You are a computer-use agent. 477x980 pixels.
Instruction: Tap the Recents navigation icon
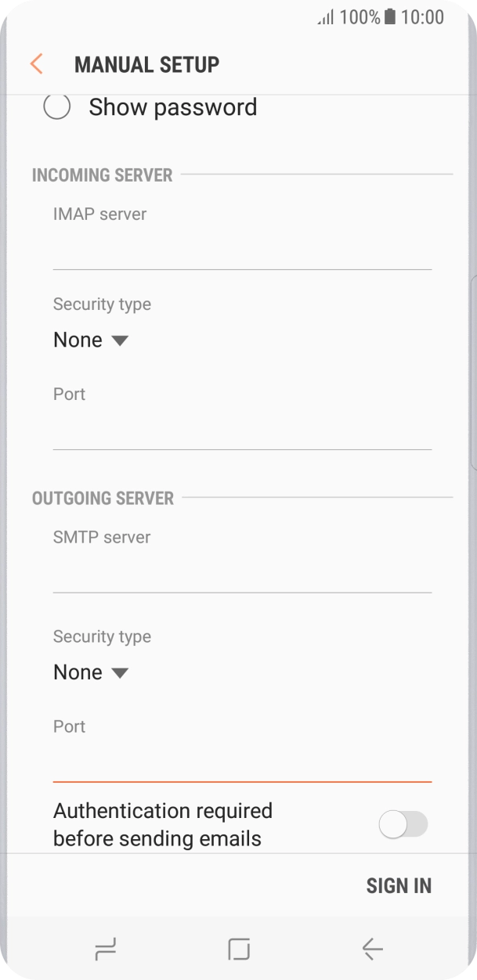(104, 948)
